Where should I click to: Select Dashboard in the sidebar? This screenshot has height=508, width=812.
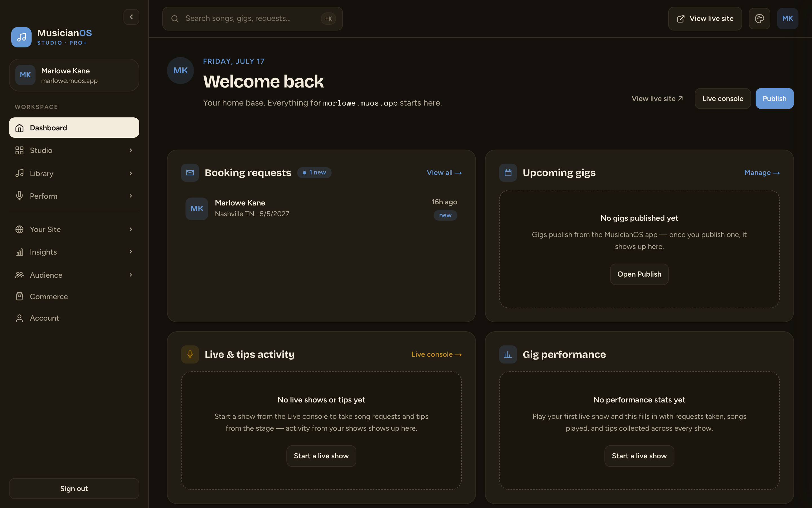tap(74, 128)
